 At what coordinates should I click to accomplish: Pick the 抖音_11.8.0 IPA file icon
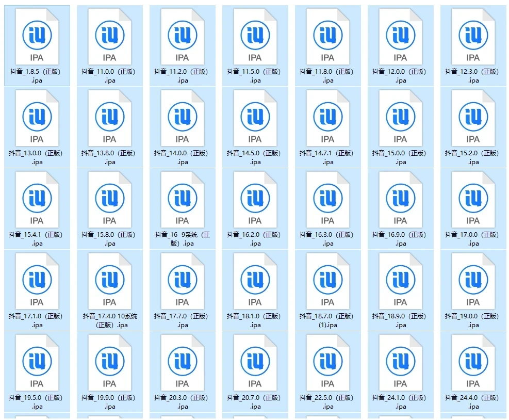click(328, 37)
